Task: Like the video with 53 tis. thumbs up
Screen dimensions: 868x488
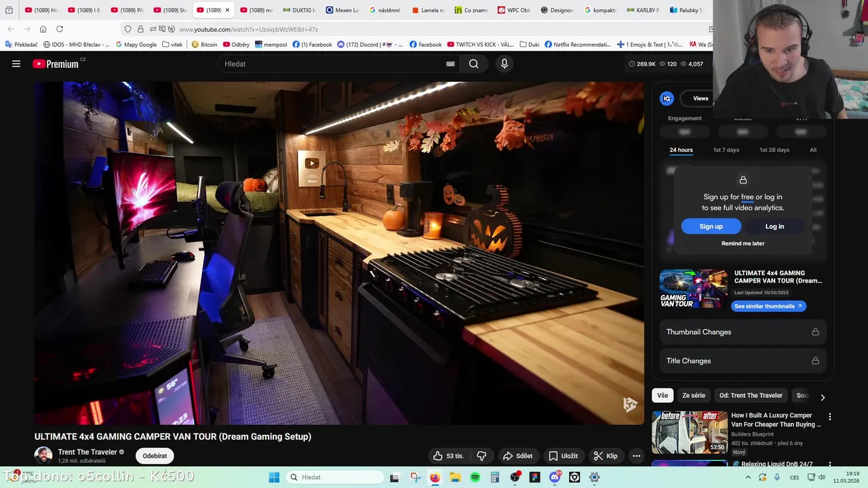Action: (x=448, y=456)
